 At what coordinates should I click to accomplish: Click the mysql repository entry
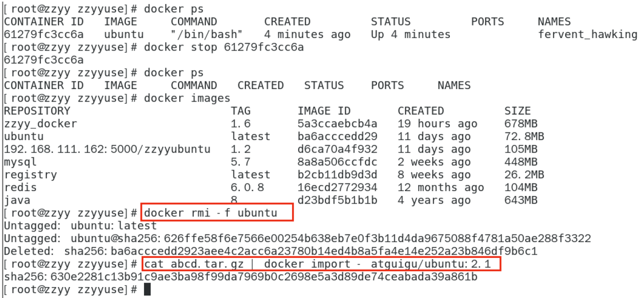pyautogui.click(x=20, y=162)
